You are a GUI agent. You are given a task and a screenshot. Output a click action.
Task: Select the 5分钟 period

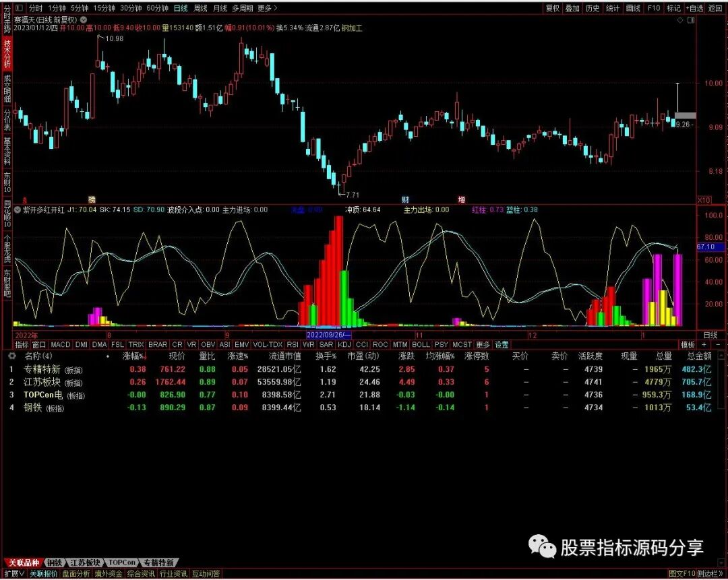[x=80, y=8]
